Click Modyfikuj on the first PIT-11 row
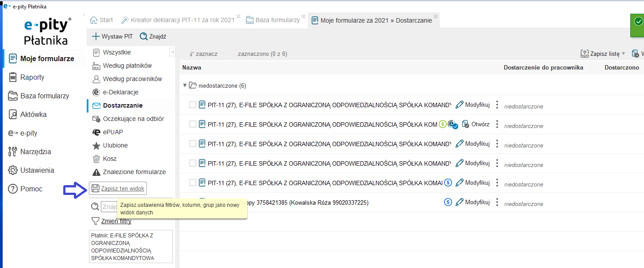 [472, 105]
